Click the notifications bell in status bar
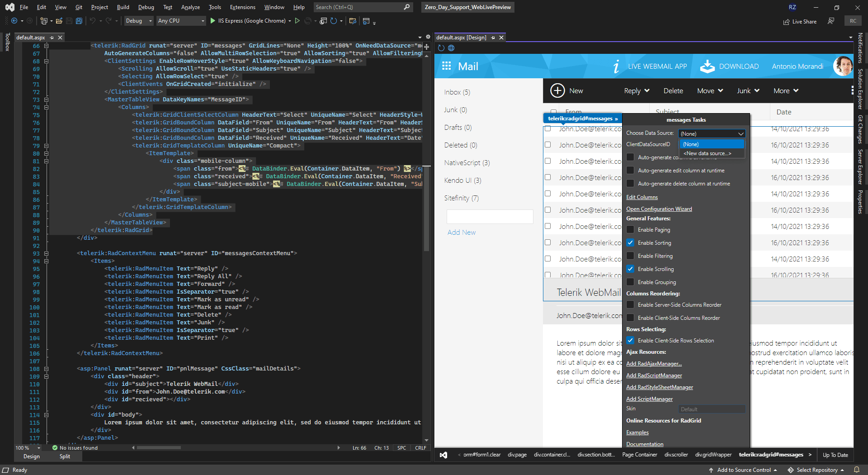 857,470
